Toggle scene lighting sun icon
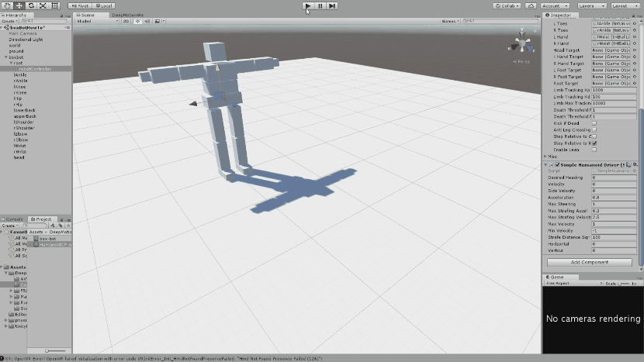 pyautogui.click(x=137, y=21)
